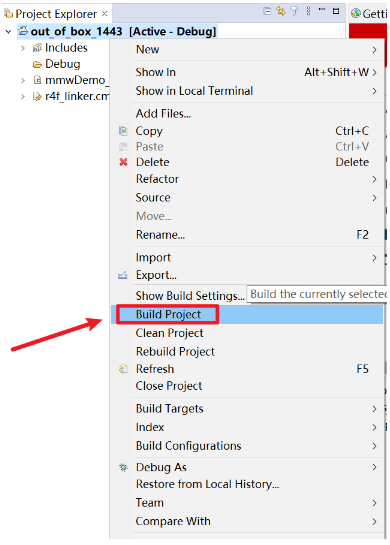The image size is (390, 545).
Task: Expand the r4f_linker.cmd file arrow
Action: click(23, 96)
